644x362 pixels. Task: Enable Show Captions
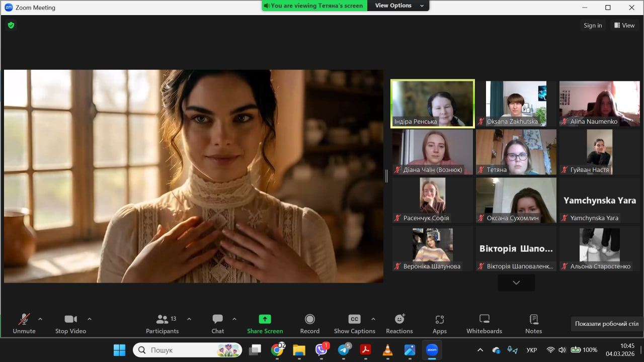[354, 324]
